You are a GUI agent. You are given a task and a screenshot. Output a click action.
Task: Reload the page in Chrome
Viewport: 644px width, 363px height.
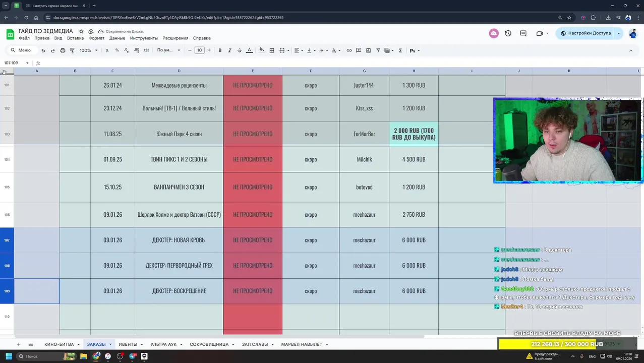(x=25, y=18)
